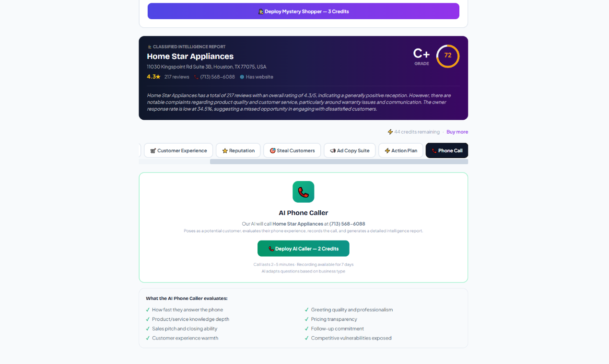Click the star next to 4.3 rating
609x364 pixels.
158,77
